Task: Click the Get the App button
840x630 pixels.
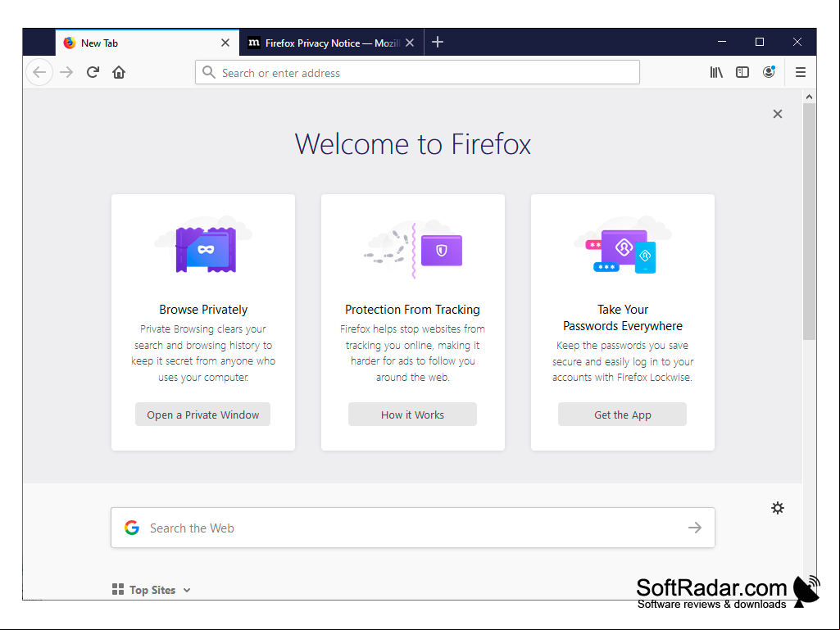Action: click(622, 415)
